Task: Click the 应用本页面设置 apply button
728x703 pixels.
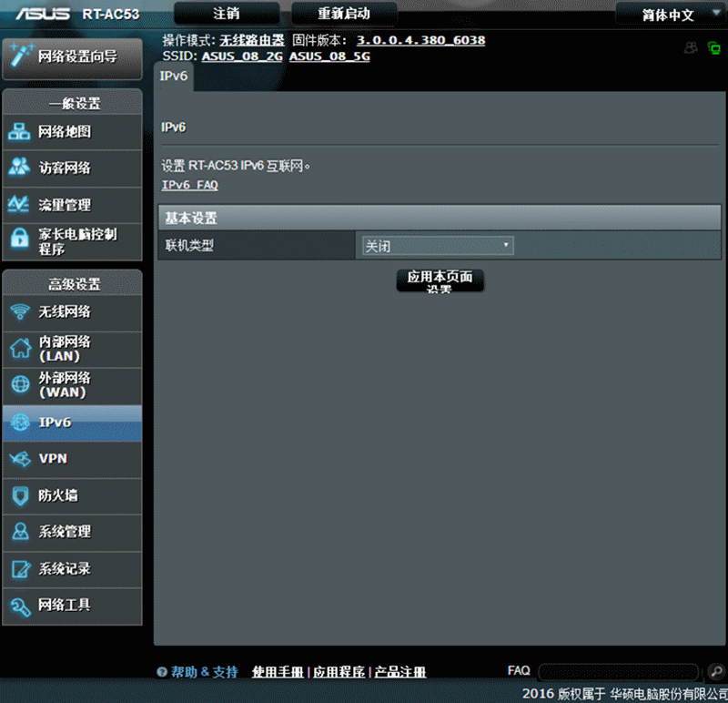Action: 440,280
